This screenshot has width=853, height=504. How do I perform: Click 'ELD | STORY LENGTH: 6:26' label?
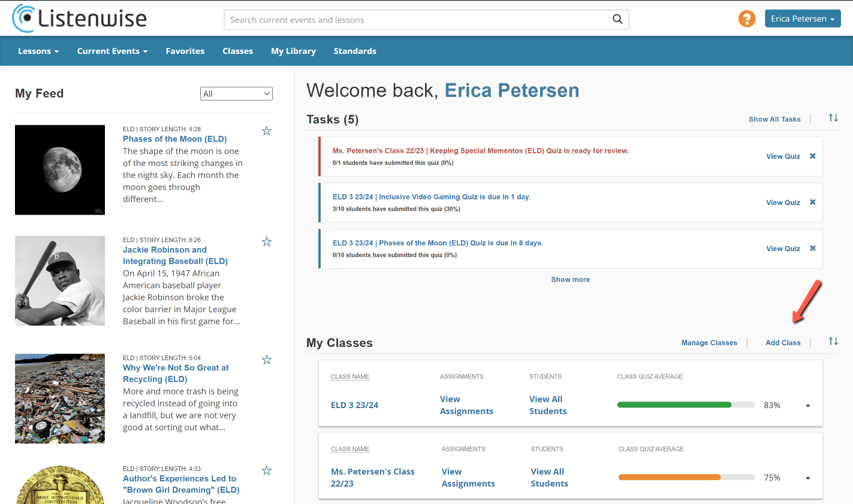click(162, 240)
